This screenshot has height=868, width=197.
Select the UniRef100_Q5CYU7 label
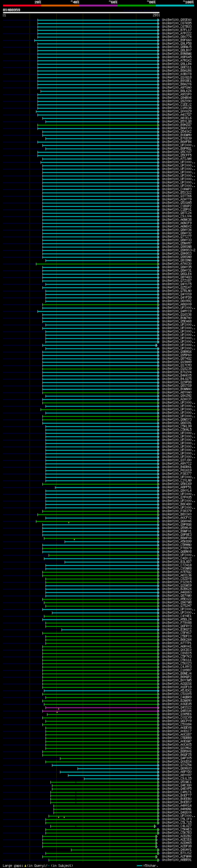pyautogui.click(x=177, y=152)
